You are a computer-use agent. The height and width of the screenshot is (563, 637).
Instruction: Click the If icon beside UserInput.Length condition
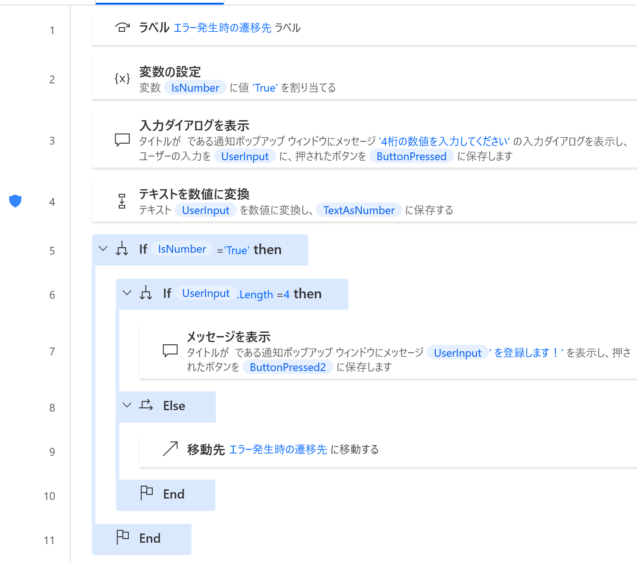146,293
